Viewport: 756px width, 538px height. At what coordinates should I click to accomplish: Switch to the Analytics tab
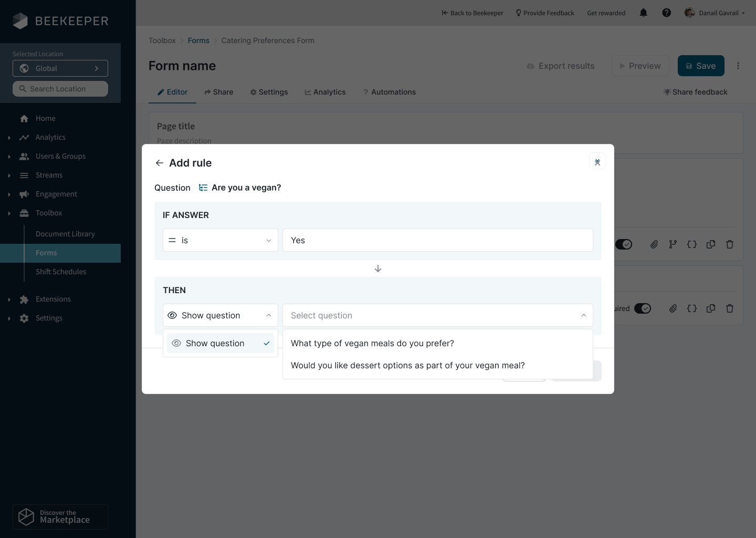(325, 92)
